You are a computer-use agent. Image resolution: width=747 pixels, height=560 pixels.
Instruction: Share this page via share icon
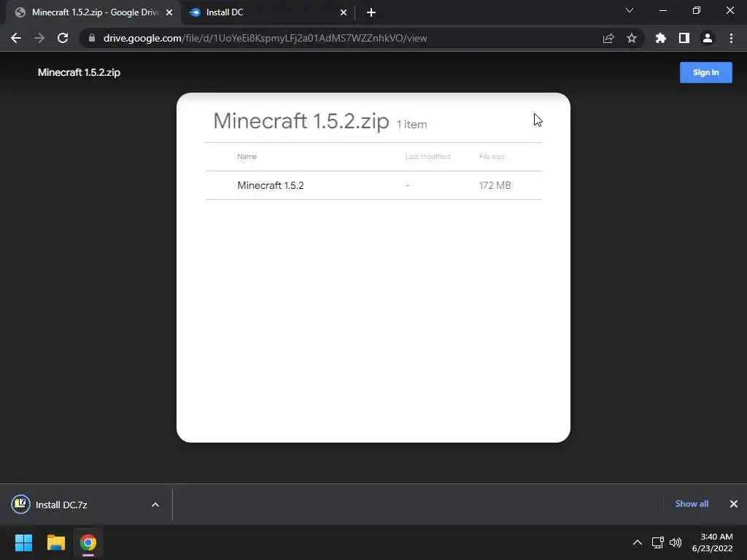point(608,38)
